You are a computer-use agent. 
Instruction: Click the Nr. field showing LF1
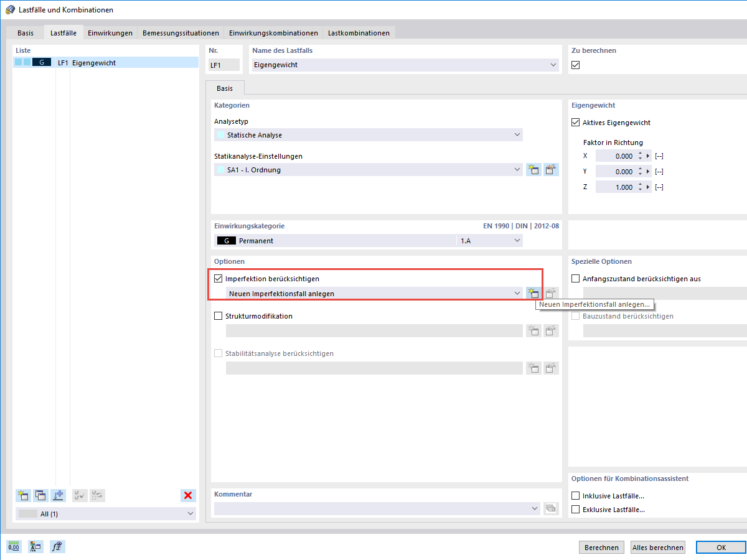coord(224,65)
